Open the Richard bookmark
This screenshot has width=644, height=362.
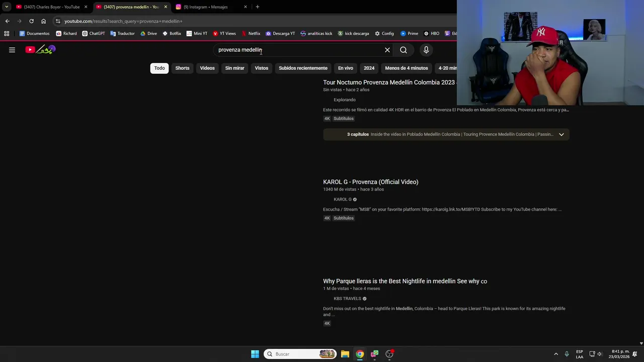pos(66,34)
